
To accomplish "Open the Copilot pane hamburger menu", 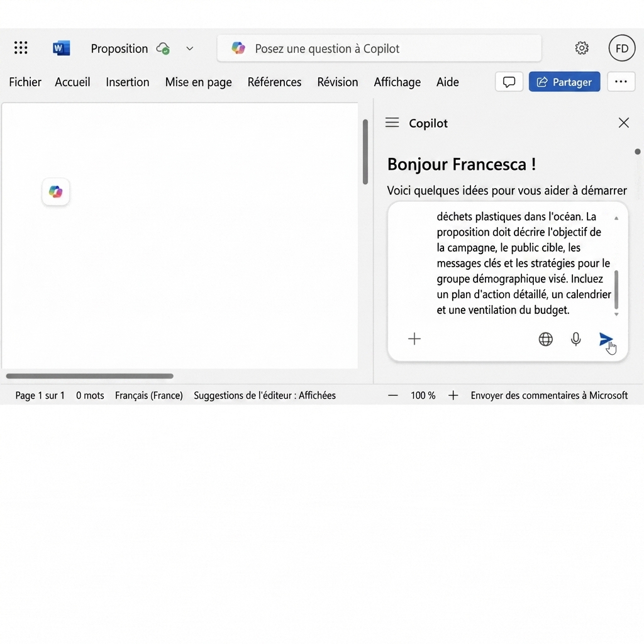I will (x=392, y=123).
